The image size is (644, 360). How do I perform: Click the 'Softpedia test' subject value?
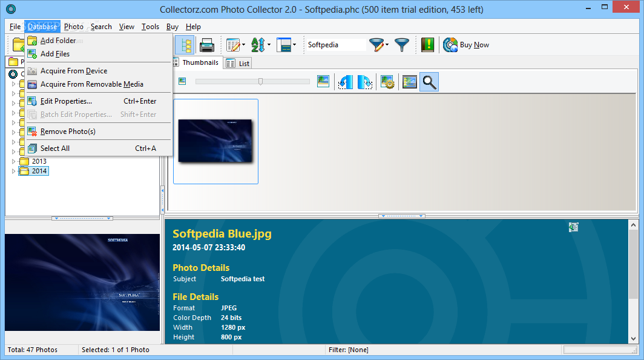click(243, 279)
